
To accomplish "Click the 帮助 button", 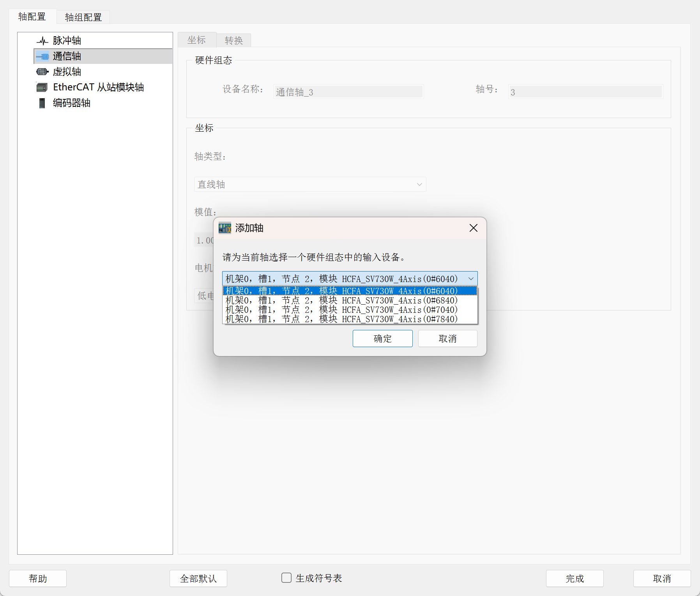I will [x=38, y=578].
